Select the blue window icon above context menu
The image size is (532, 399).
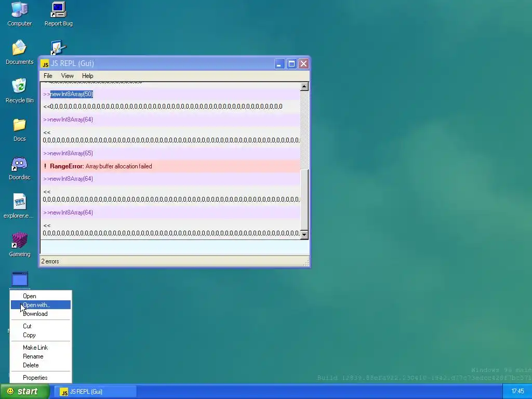[20, 279]
